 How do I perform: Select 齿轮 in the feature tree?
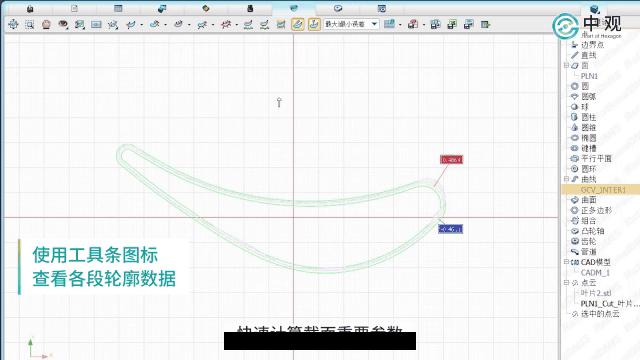point(589,241)
